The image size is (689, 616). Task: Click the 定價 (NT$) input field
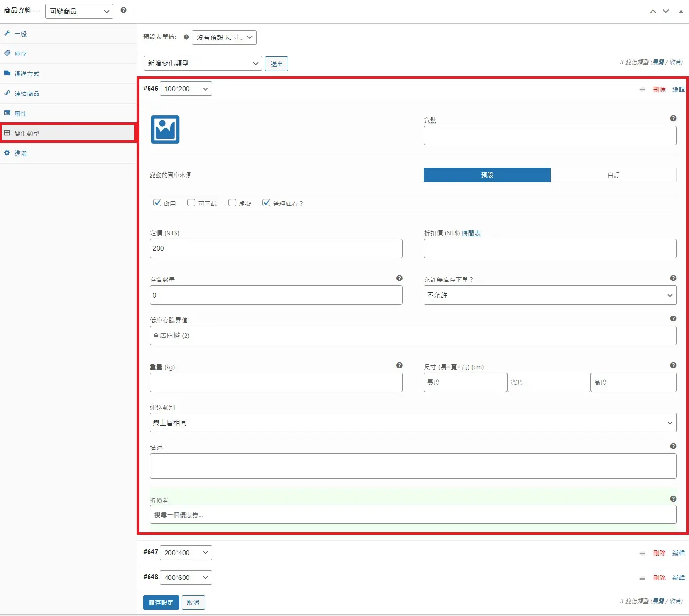(x=276, y=248)
